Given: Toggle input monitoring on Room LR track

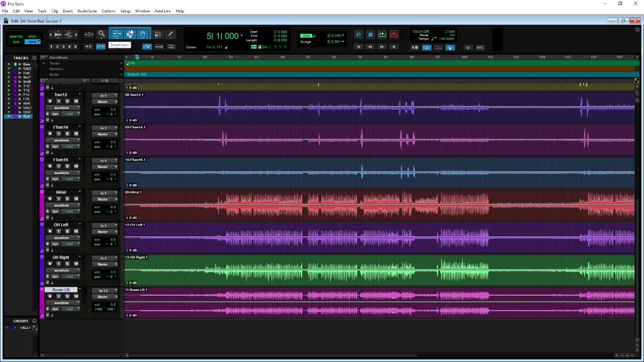Looking at the screenshot, I should [58, 296].
